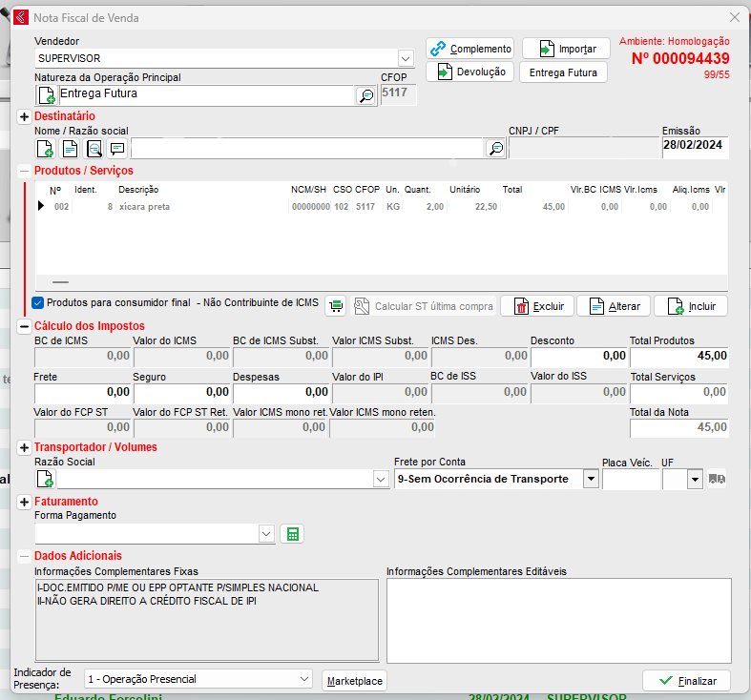
Task: Click Incluir to add a product
Action: click(x=691, y=306)
